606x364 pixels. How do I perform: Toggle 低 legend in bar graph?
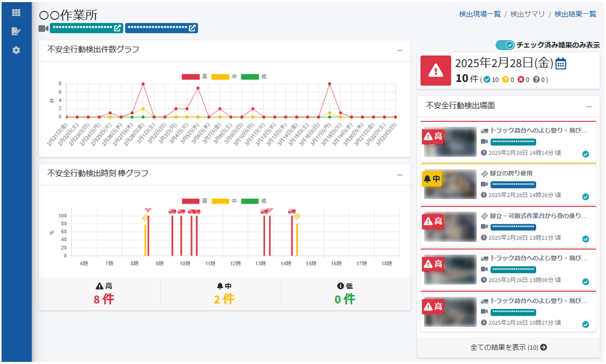point(254,201)
